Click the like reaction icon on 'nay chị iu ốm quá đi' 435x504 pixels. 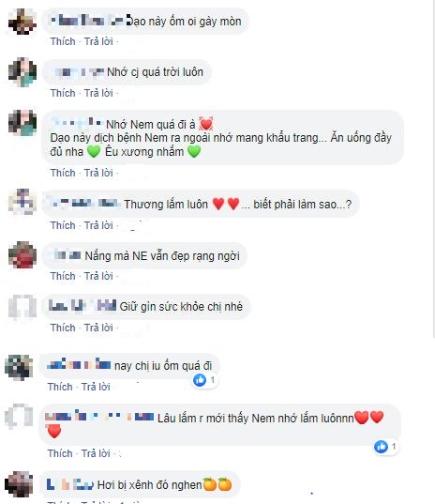[x=200, y=380]
